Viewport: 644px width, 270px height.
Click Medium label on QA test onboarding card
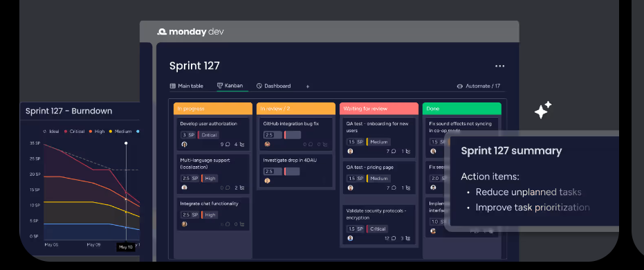point(378,142)
